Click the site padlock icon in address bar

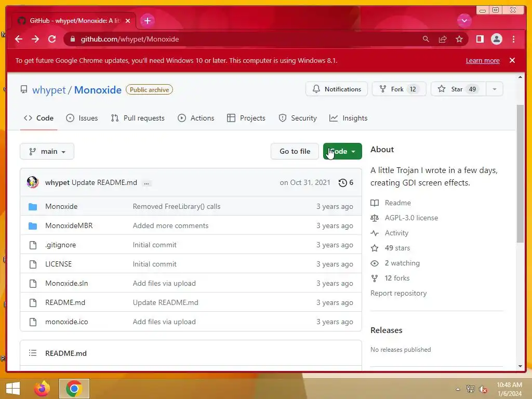72,39
